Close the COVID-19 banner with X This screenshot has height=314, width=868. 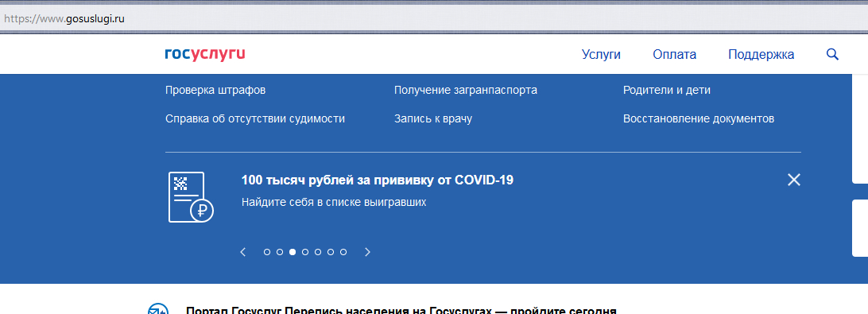click(794, 180)
